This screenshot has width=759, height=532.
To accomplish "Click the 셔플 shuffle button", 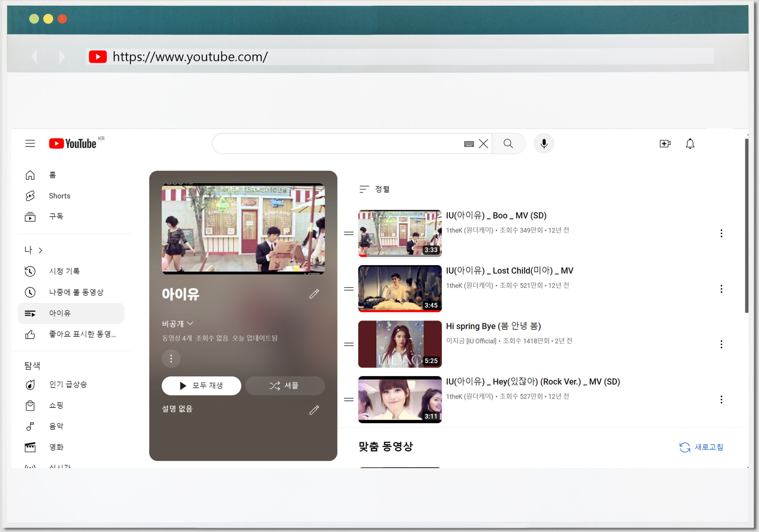I will click(x=285, y=386).
